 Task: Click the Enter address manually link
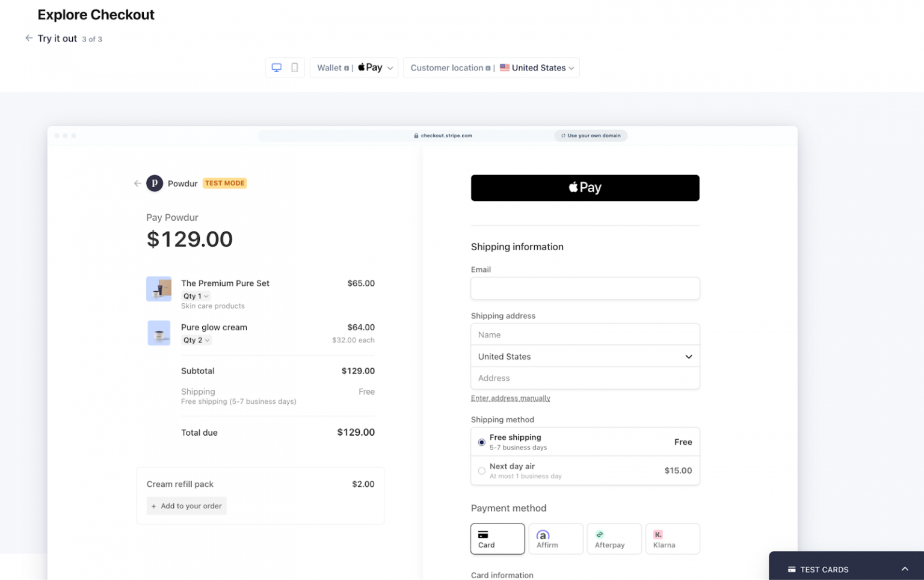click(x=510, y=398)
